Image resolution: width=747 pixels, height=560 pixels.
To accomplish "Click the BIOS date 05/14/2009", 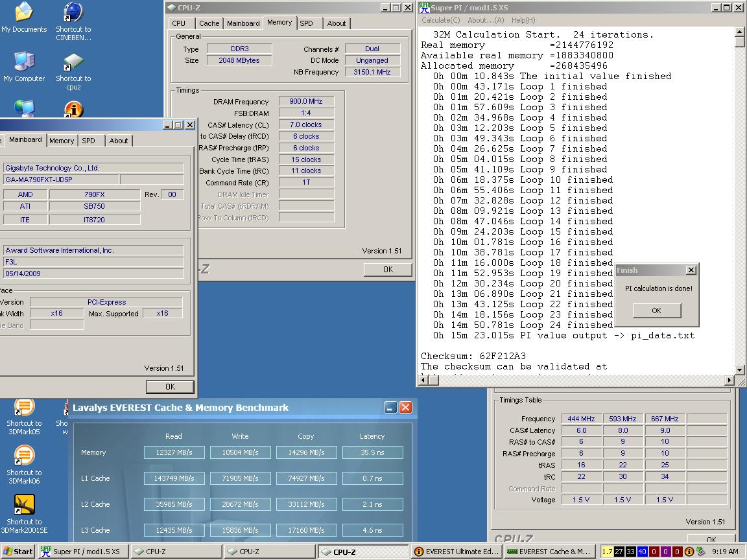I will [93, 274].
